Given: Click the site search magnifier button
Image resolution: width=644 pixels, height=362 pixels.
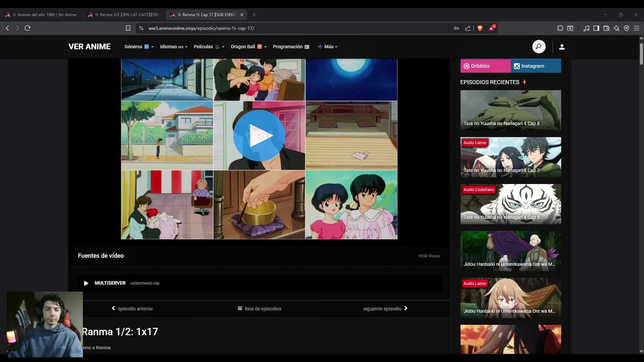Looking at the screenshot, I should [x=539, y=47].
